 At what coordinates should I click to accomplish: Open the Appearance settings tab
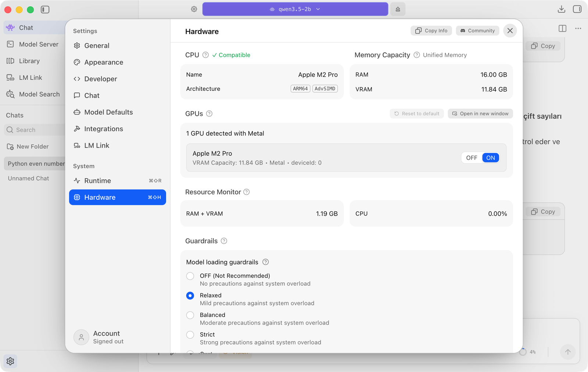[x=118, y=62]
